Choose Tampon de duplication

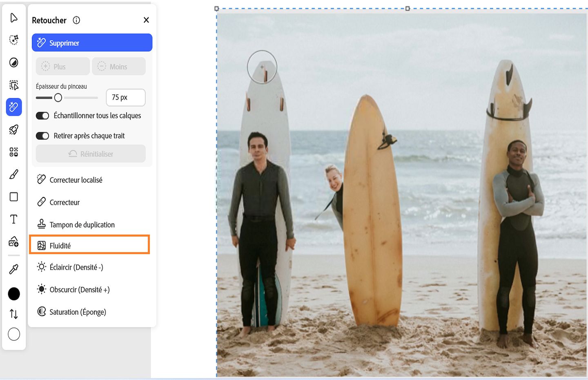click(82, 224)
